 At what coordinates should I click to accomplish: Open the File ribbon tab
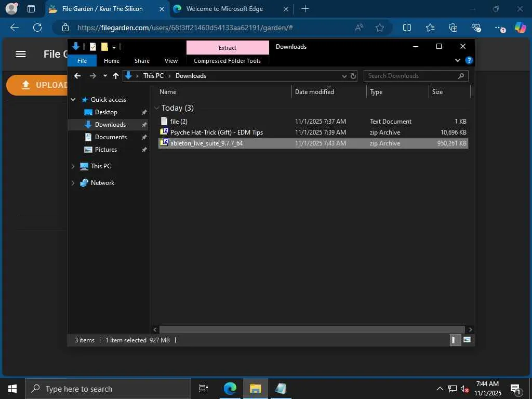coord(82,61)
